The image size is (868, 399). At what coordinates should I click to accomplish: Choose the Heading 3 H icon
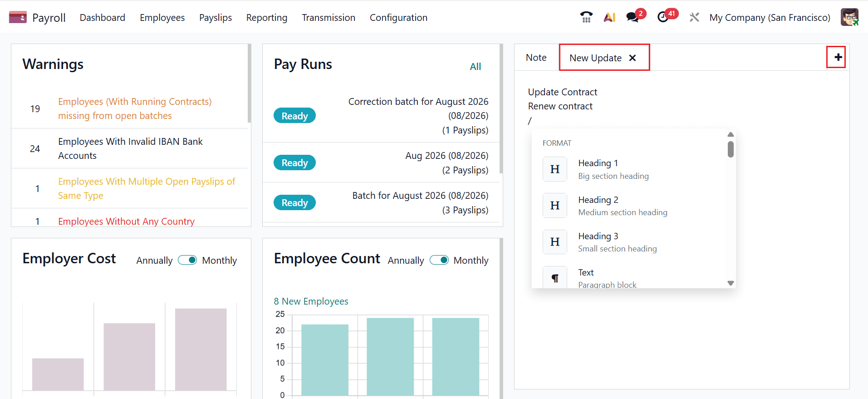555,242
